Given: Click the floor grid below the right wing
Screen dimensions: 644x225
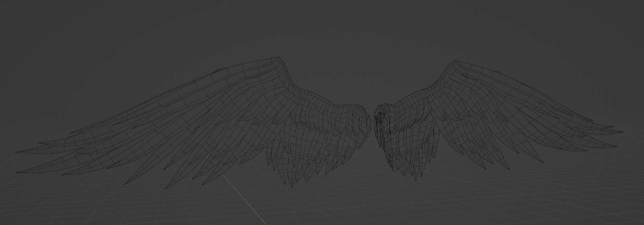Looking at the screenshot, I should pyautogui.click(x=483, y=200).
